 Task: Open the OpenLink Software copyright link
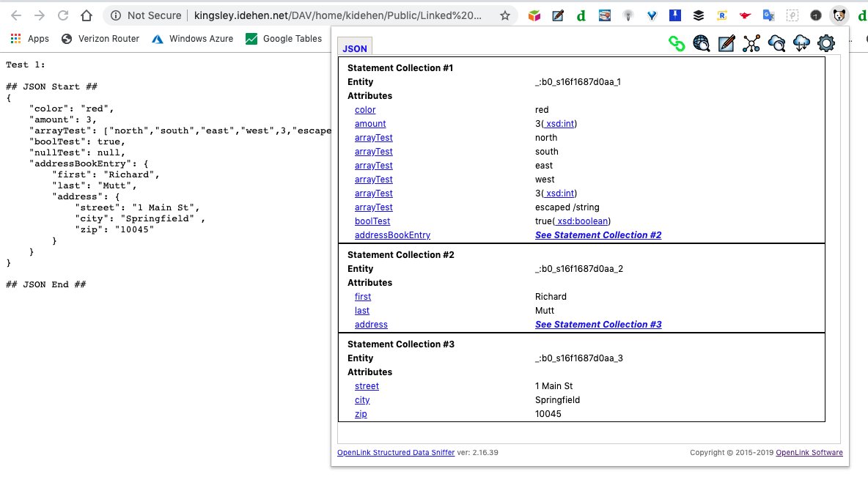pyautogui.click(x=809, y=452)
